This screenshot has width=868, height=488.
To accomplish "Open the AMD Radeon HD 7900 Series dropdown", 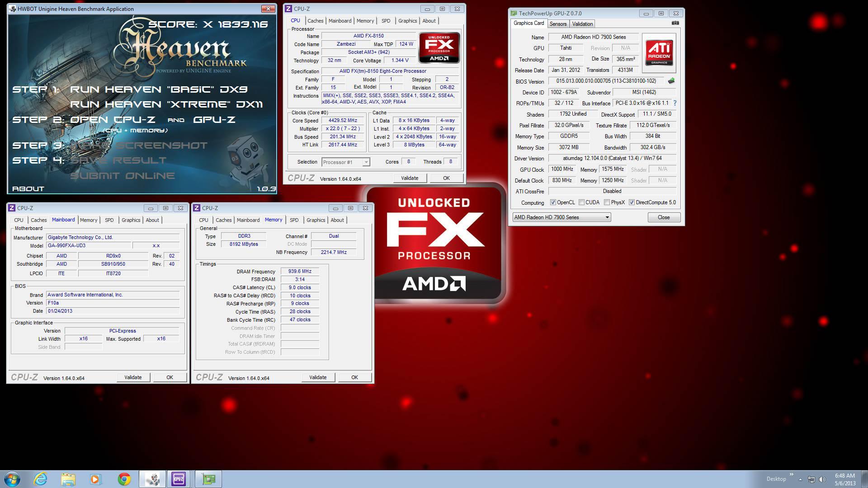I will [x=561, y=217].
